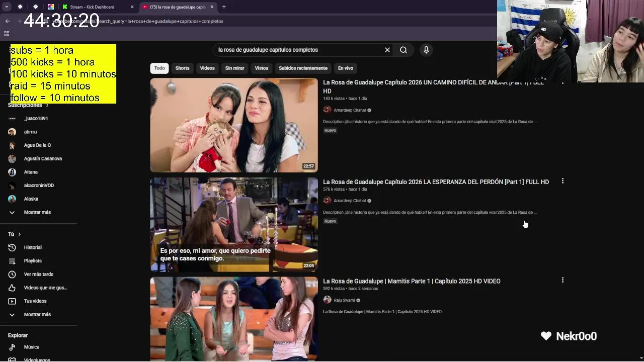Play the 22:05 restaurant proposal thumbnail
644x362 pixels.
pos(234,224)
